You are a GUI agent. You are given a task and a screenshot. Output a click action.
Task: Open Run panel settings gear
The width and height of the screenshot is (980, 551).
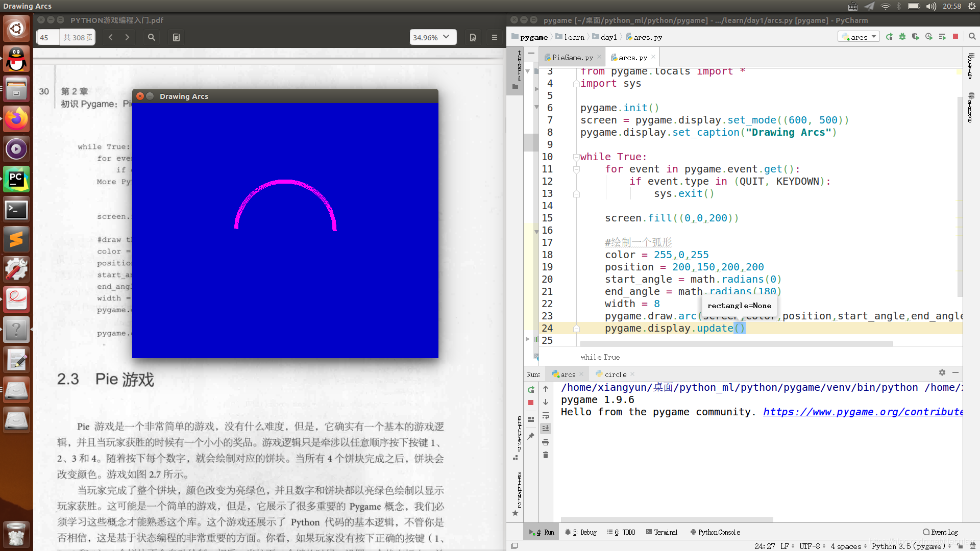coord(942,373)
